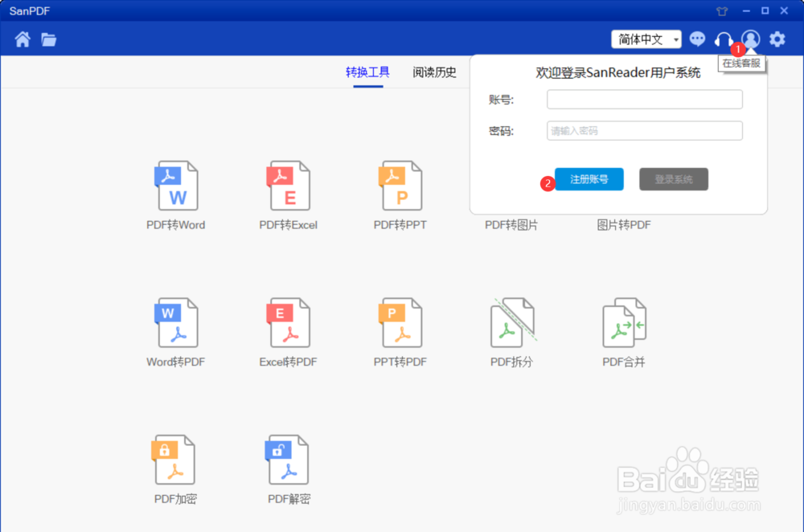Click the 在线客服 headset icon
Viewport: 804px width, 532px height.
(723, 39)
